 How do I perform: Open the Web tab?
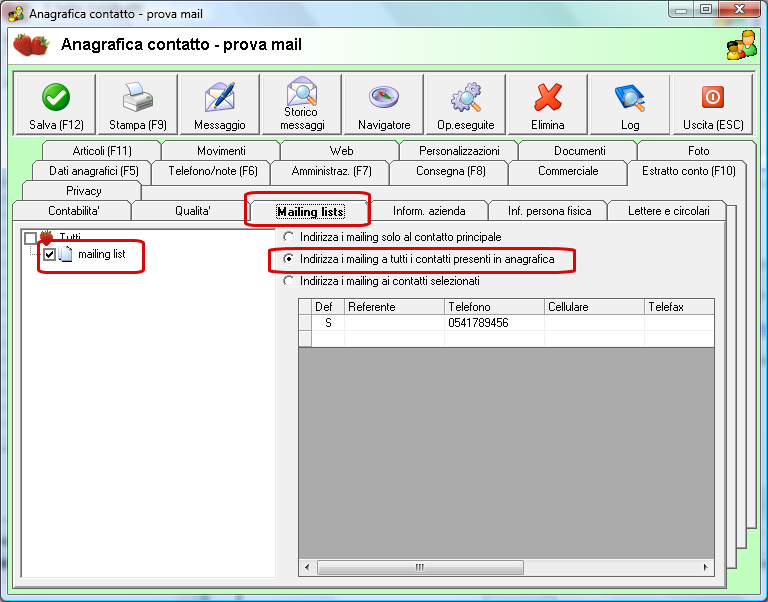tap(341, 150)
